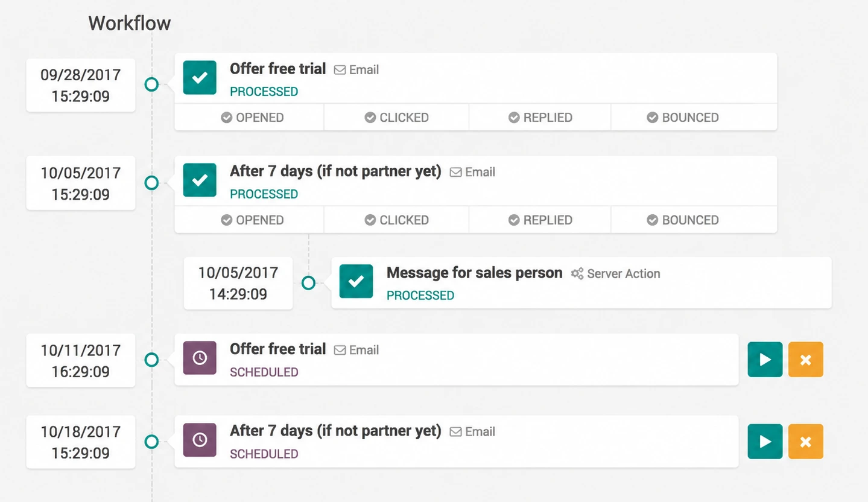Click the 10/05/2017 15:29:09 date box
868x502 pixels.
81,183
